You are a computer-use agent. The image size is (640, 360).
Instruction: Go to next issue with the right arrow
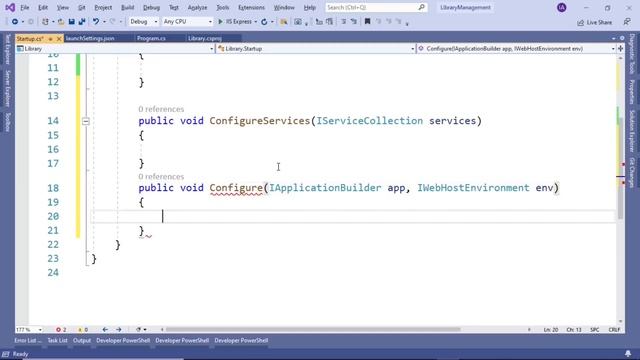[118, 329]
